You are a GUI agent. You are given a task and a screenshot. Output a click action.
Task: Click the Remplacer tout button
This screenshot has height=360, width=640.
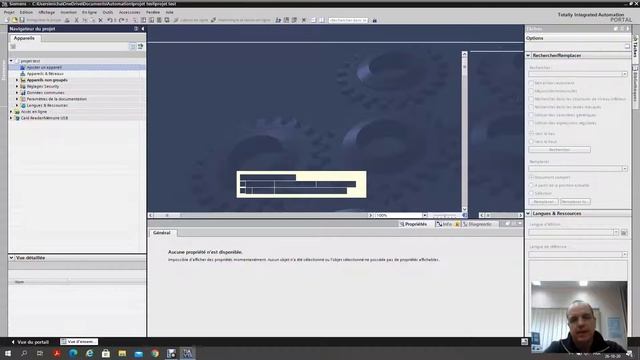coord(575,202)
